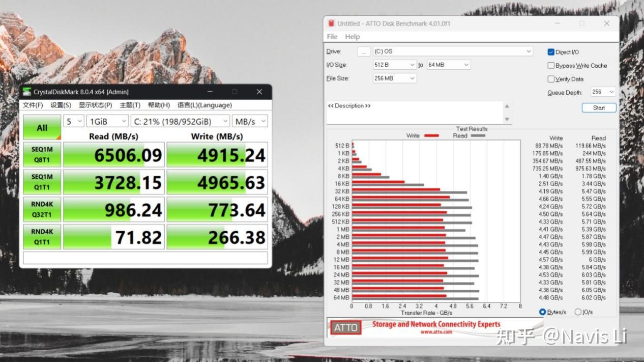Open CrystalDiskMark 主题(T) menu
This screenshot has width=644, height=362.
pyautogui.click(x=130, y=105)
